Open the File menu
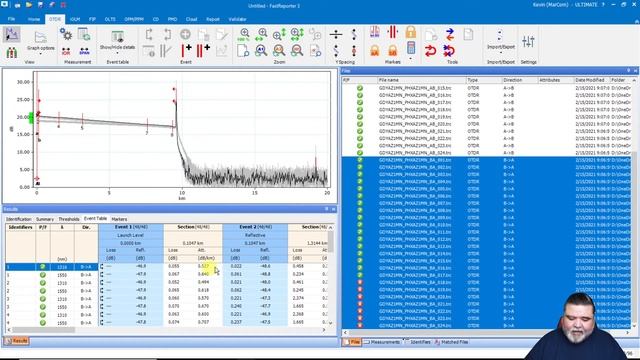The image size is (640, 360). 11,19
